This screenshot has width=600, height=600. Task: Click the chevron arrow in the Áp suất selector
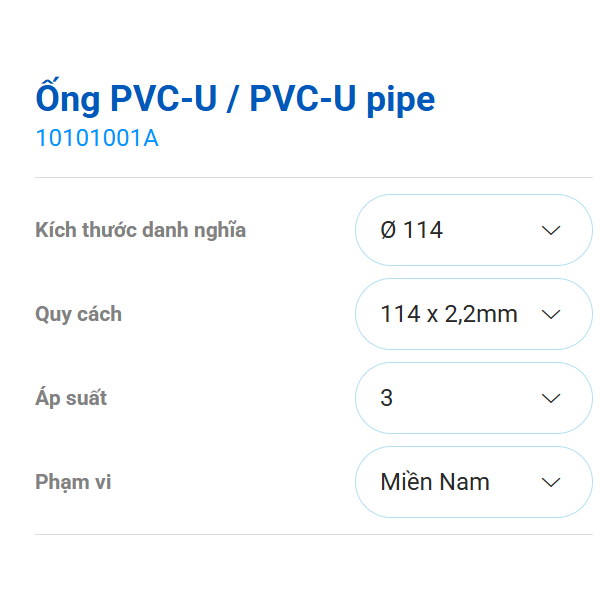point(550,399)
